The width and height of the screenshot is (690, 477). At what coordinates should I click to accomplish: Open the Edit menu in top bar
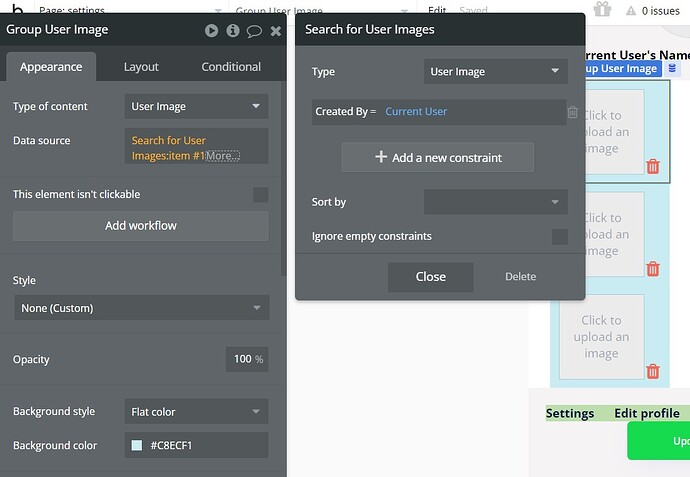437,10
